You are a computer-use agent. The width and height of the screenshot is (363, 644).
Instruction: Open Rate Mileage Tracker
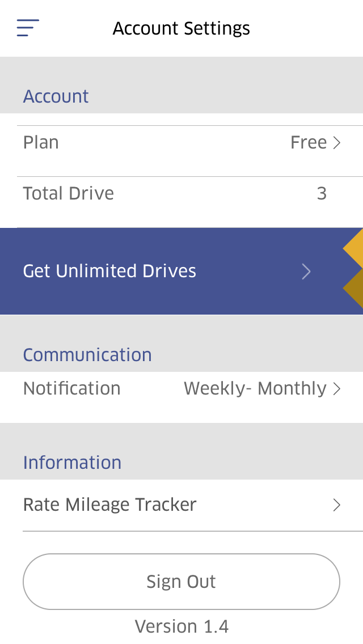pyautogui.click(x=181, y=505)
